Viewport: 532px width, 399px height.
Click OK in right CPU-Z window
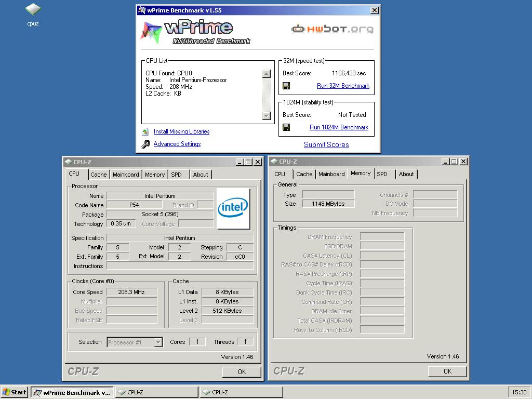tap(447, 371)
